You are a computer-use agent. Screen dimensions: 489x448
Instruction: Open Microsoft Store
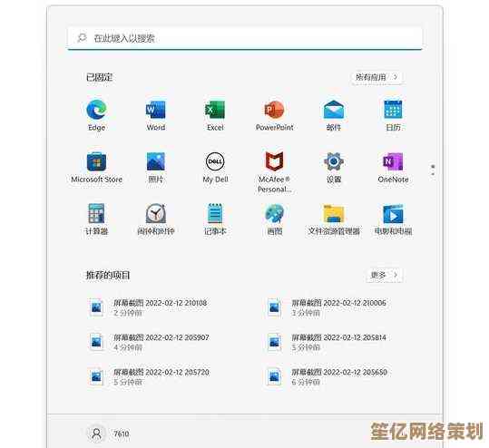tap(96, 167)
